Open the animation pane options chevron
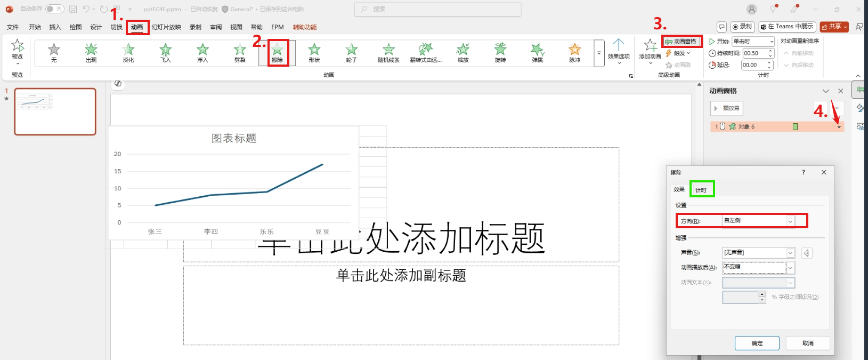The width and height of the screenshot is (868, 360). tap(826, 91)
